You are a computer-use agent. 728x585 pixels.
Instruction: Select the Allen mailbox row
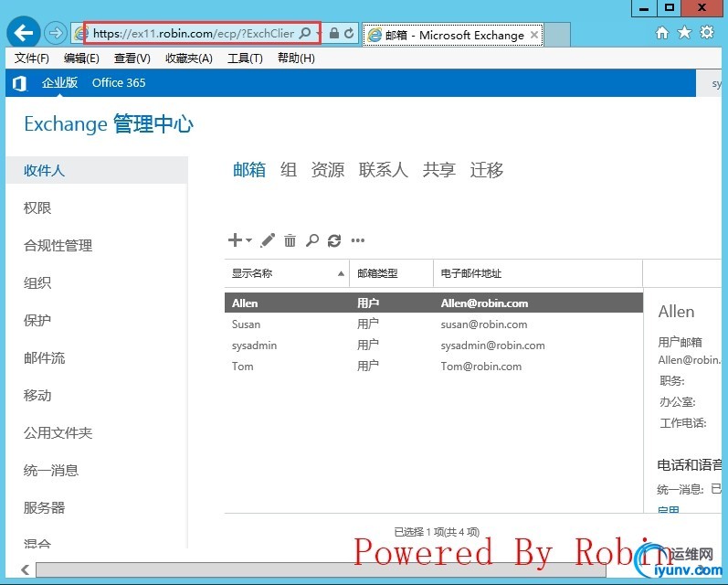(x=434, y=303)
